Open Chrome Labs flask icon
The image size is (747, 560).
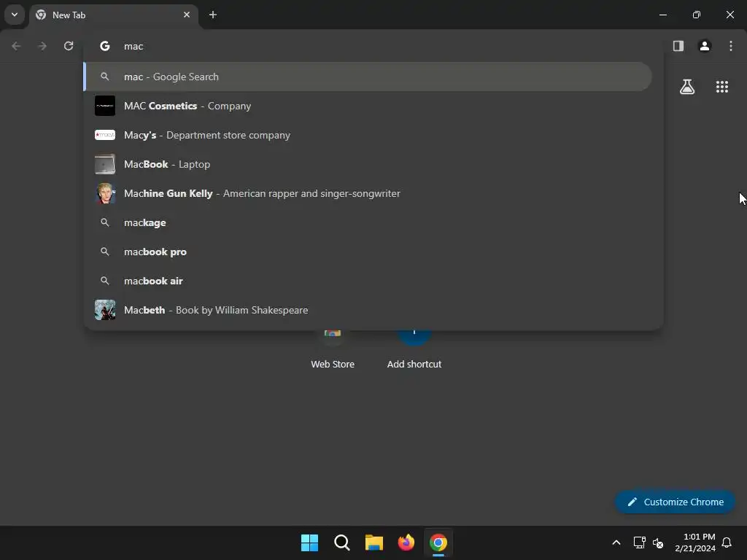point(687,87)
